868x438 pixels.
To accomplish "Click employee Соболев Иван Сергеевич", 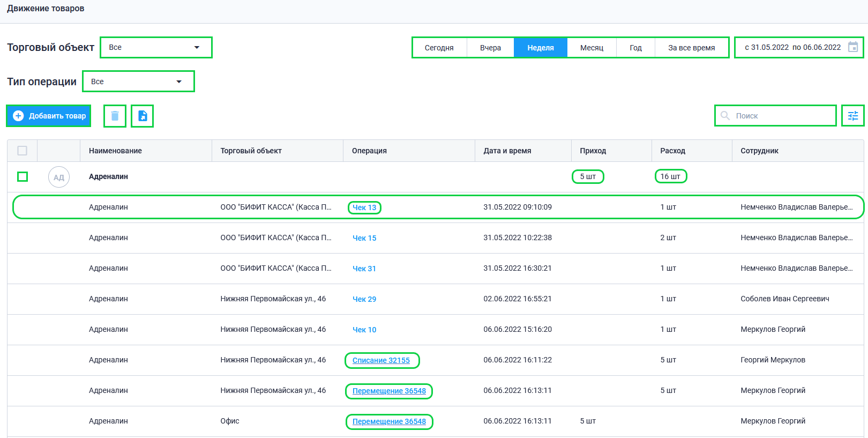I will pyautogui.click(x=785, y=299).
